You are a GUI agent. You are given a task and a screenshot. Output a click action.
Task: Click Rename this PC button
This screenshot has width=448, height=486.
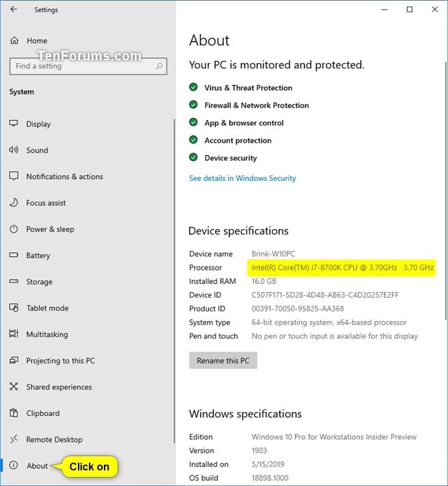[223, 360]
